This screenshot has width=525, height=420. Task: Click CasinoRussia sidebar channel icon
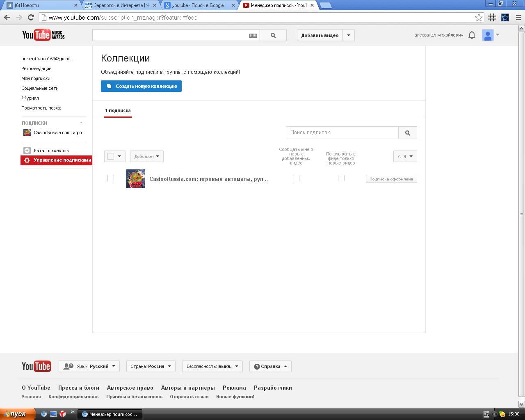(x=27, y=132)
